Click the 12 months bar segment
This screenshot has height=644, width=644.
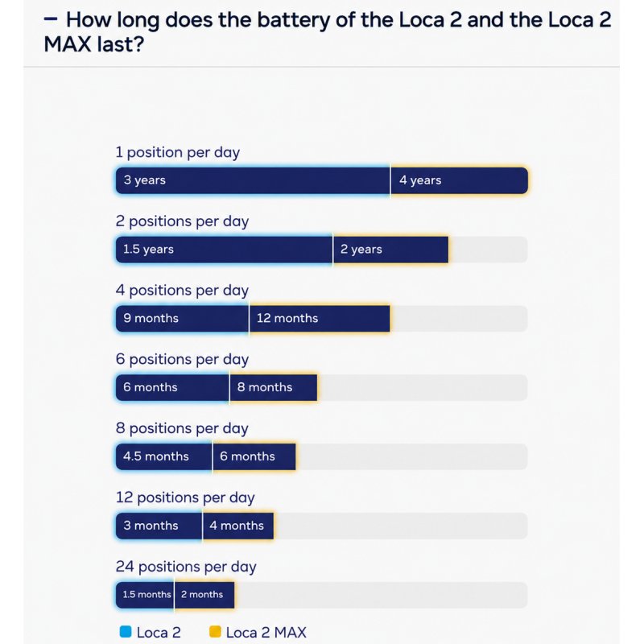coord(320,318)
